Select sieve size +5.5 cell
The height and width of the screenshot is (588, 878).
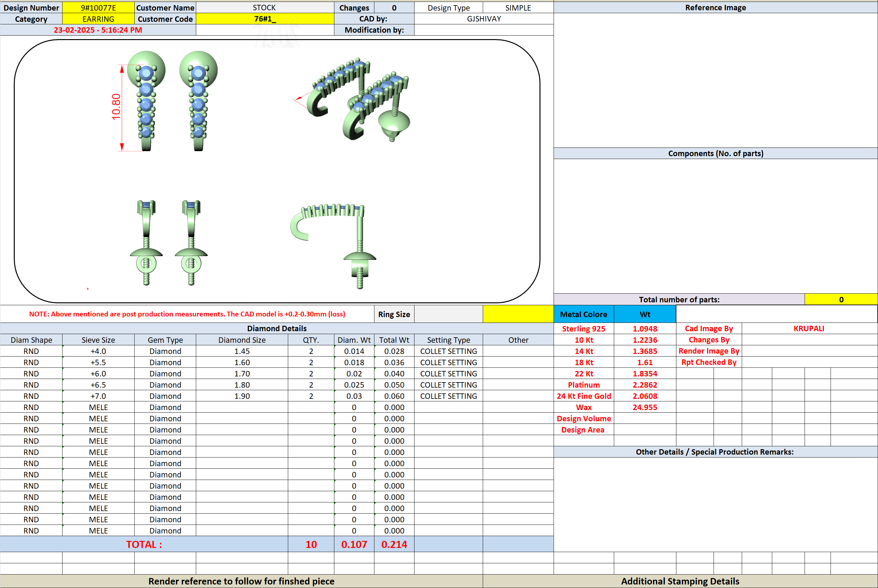(98, 362)
